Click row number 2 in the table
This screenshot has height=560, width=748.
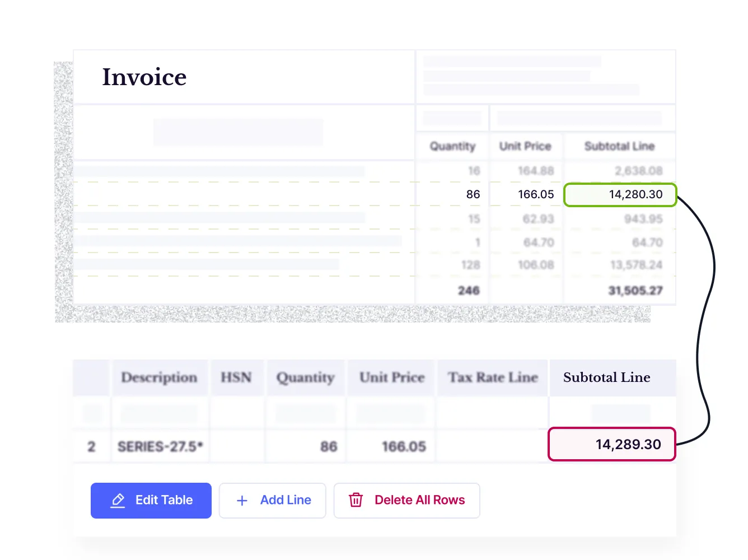(x=91, y=447)
